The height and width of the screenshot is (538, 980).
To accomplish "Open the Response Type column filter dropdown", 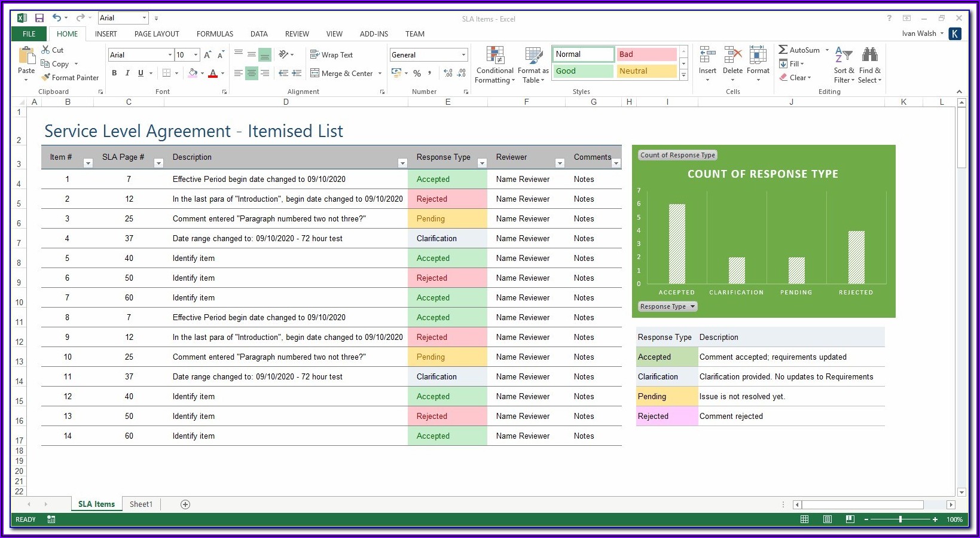I will pyautogui.click(x=482, y=163).
